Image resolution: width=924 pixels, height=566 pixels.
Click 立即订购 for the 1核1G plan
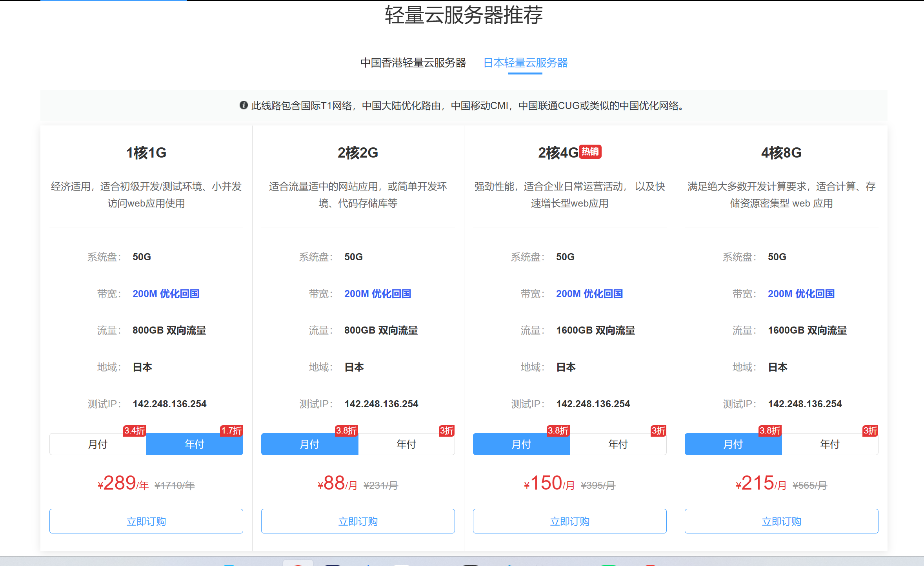pos(146,521)
